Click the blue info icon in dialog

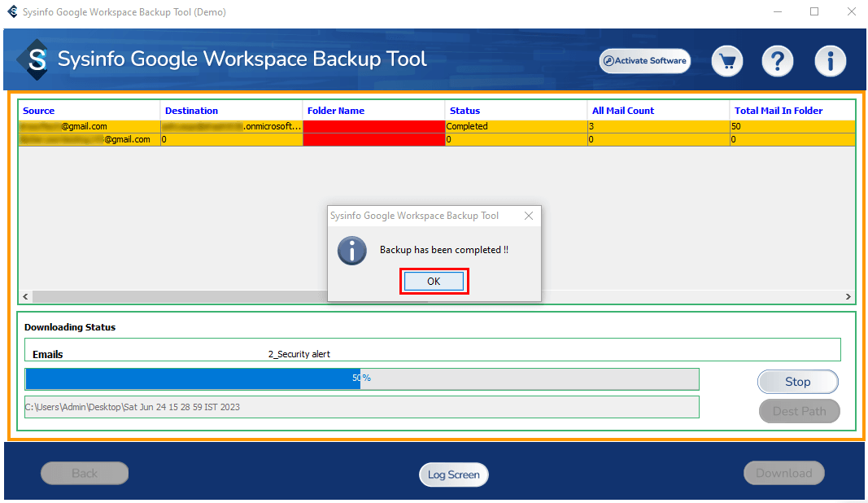tap(351, 251)
